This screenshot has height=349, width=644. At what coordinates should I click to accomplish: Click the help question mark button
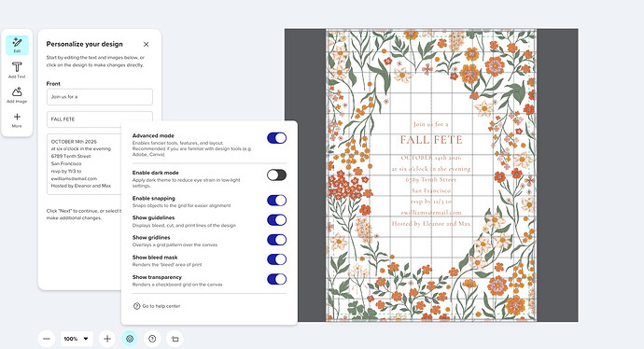[152, 339]
